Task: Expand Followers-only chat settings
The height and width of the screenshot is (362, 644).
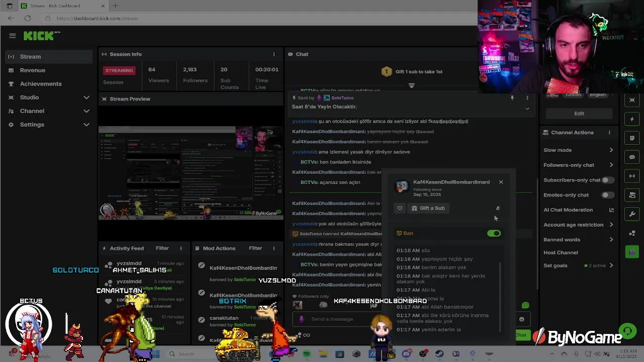Action: tap(611, 165)
